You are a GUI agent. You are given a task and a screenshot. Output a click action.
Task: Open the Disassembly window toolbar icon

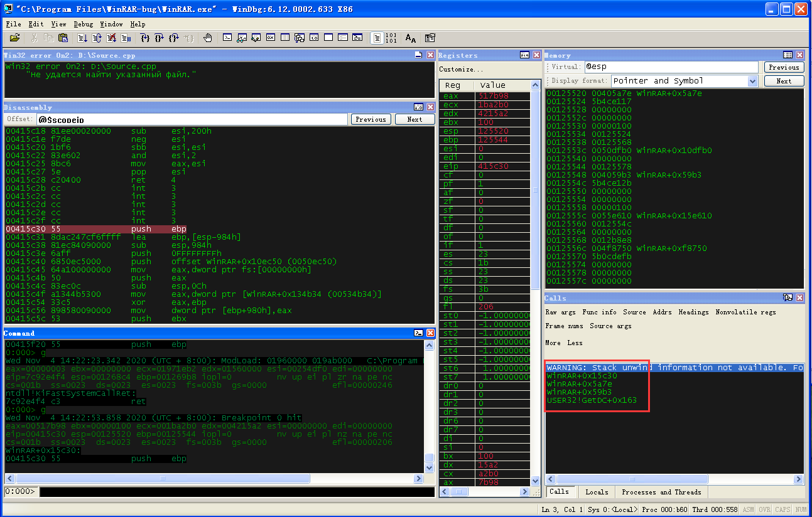314,38
